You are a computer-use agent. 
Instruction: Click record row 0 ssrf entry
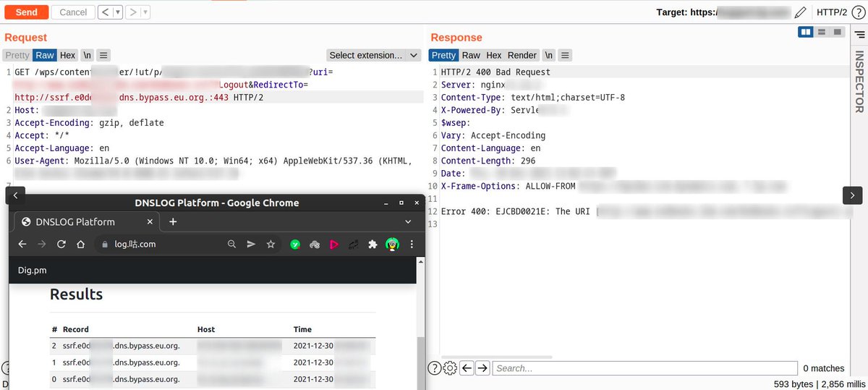coord(121,379)
